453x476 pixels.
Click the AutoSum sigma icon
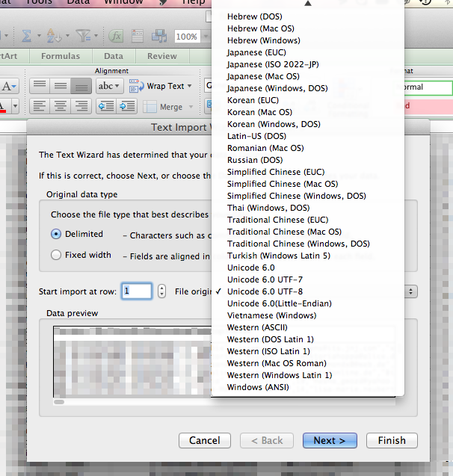27,36
